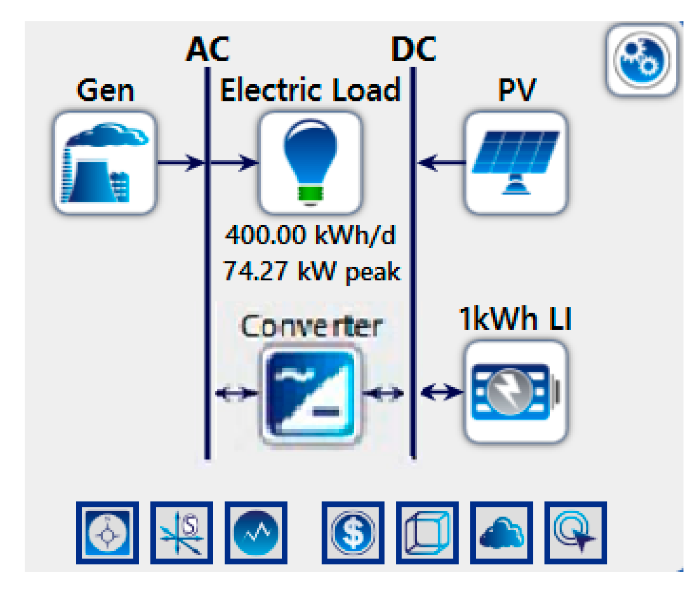Open the economics dollar icon

tap(354, 532)
